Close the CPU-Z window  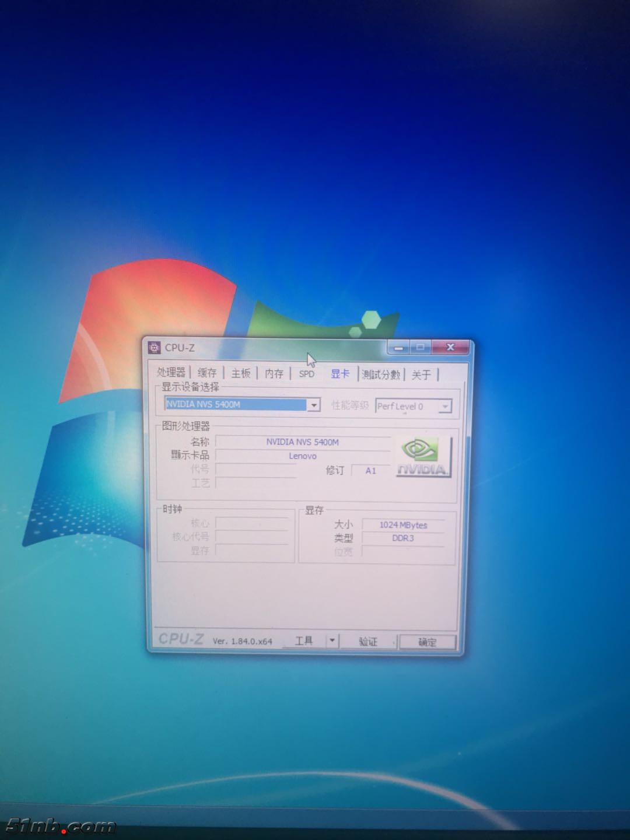coord(450,348)
